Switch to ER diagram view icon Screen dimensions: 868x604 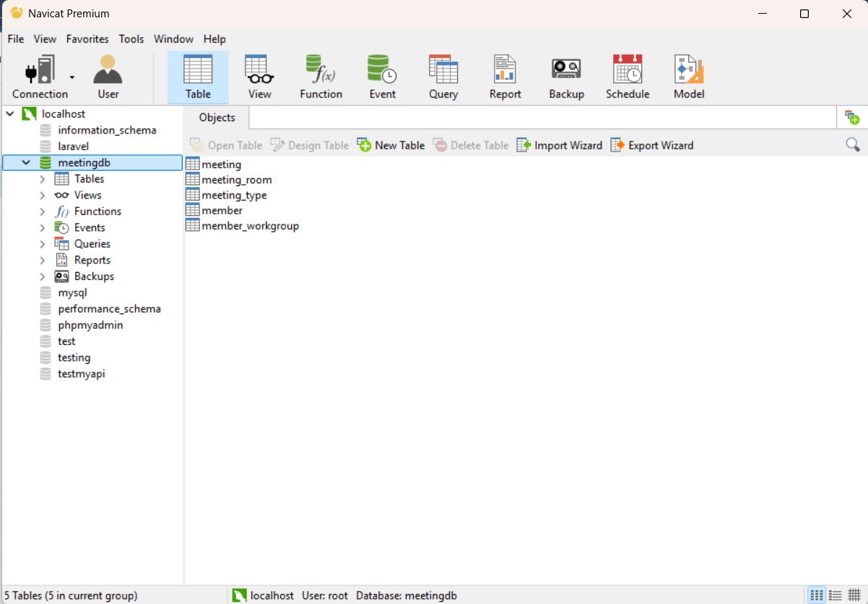[x=854, y=595]
